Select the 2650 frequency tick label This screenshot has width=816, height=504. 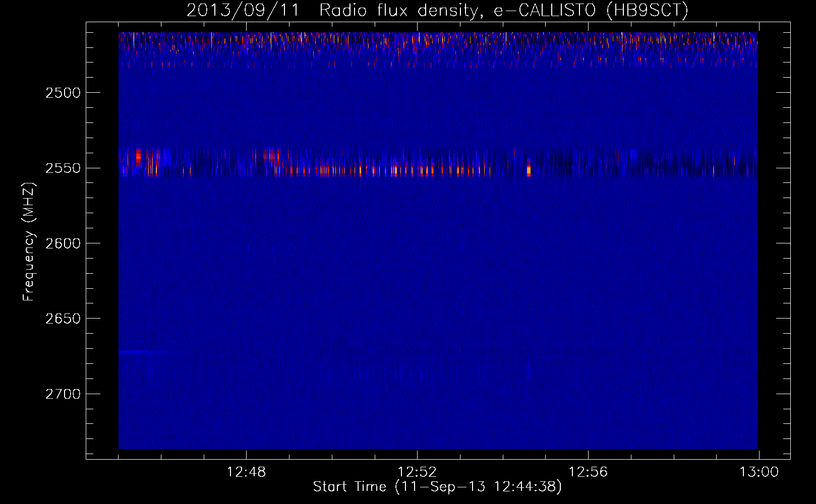pos(63,319)
